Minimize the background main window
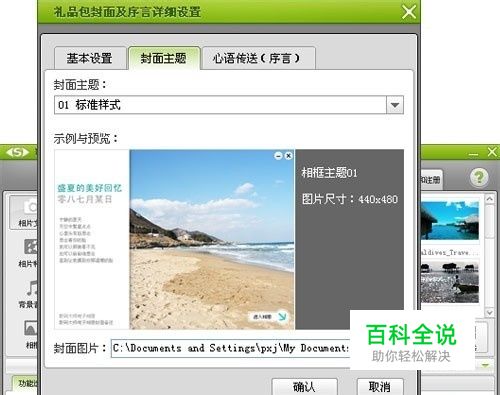The height and width of the screenshot is (395, 500). [473, 154]
